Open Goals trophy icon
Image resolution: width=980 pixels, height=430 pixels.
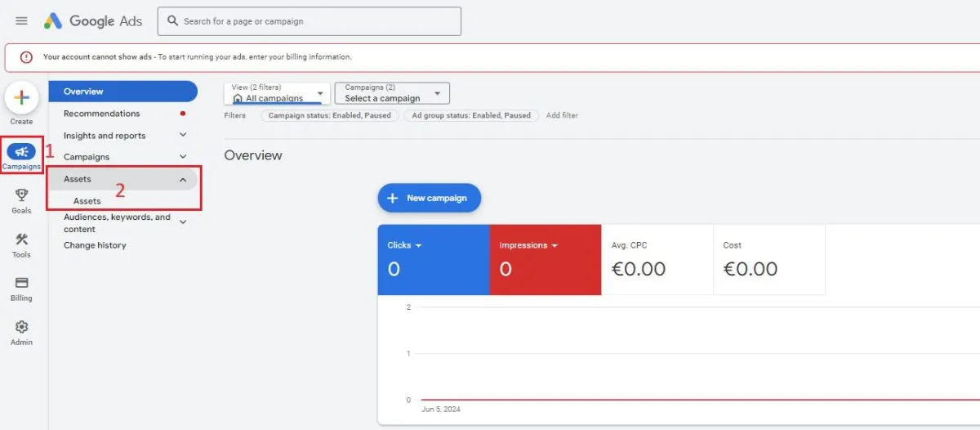tap(21, 195)
